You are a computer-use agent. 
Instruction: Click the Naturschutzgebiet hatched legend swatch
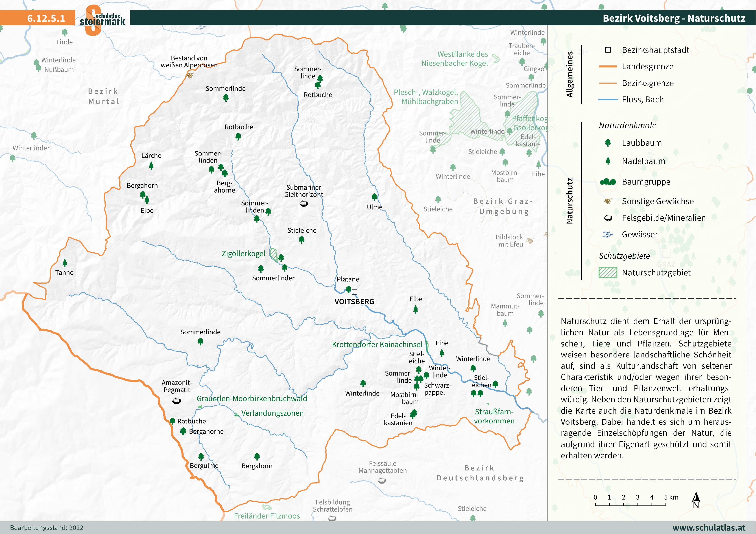(x=608, y=273)
